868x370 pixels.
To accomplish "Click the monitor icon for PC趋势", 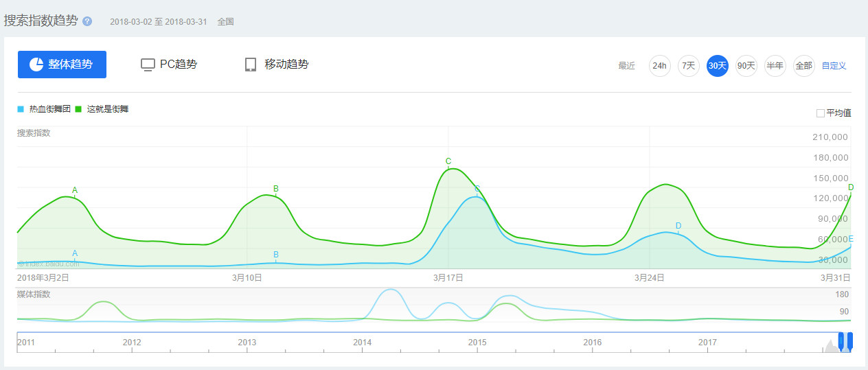I will coord(148,65).
